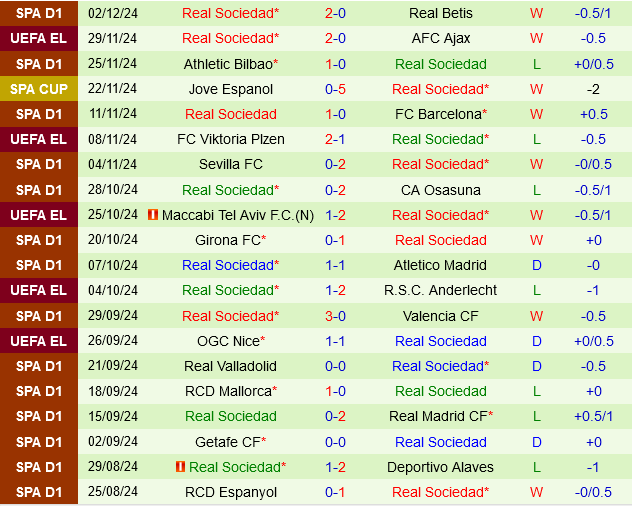Open the Atletico Madrid team page
The image size is (632, 506).
pyautogui.click(x=440, y=265)
